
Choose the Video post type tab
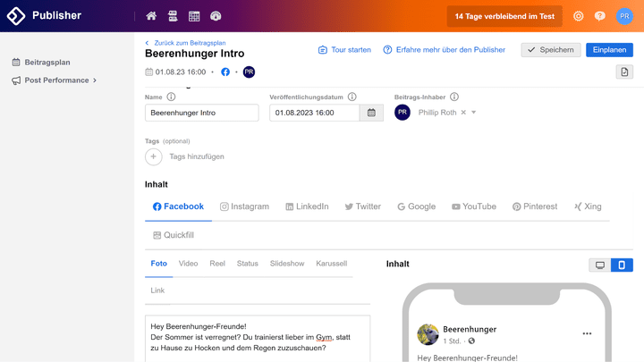point(188,264)
